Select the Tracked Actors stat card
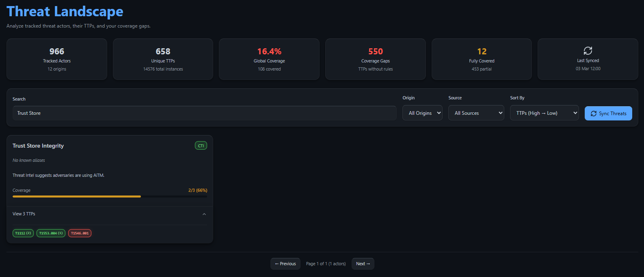Viewport: 644px width, 277px height. point(57,59)
